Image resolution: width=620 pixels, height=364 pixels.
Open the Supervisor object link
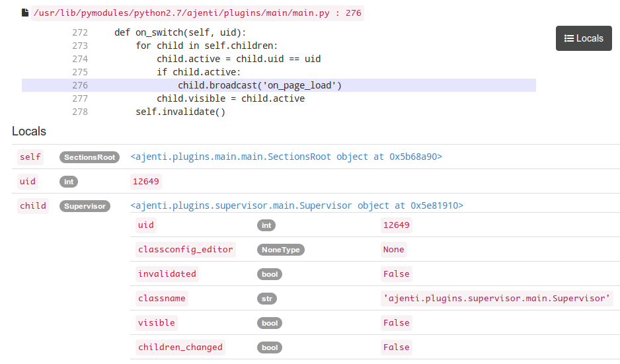coord(297,205)
